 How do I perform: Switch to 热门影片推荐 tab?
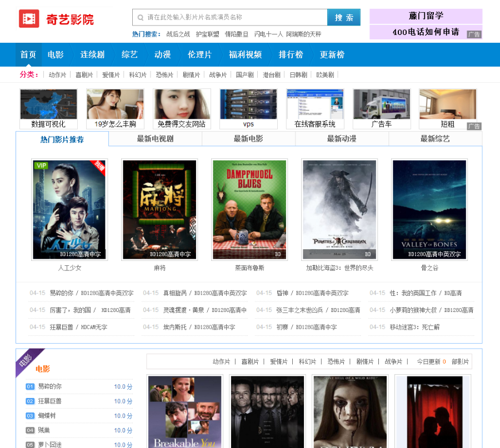[x=62, y=139]
